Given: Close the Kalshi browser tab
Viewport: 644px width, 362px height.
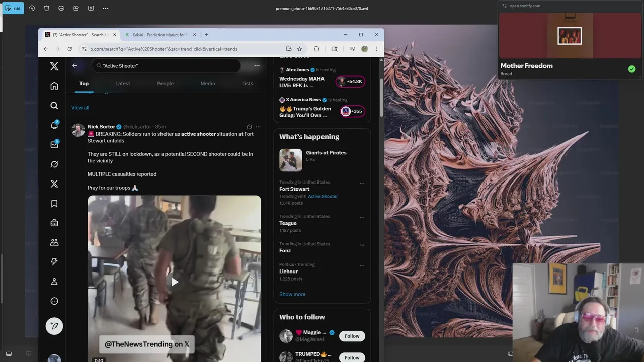Looking at the screenshot, I should (194, 35).
